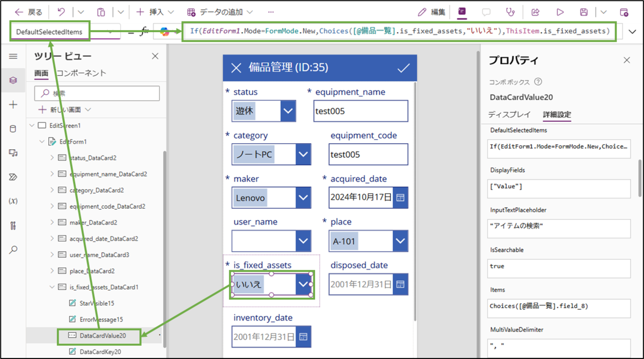644x359 pixels.
Task: Open the status dropdown showing 遊休
Action: (x=288, y=111)
